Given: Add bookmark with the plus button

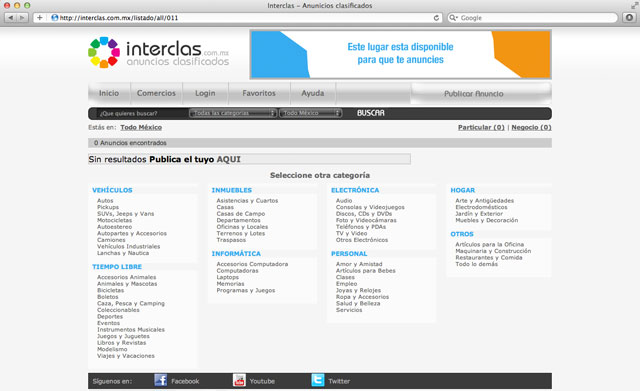Looking at the screenshot, I should (x=40, y=18).
